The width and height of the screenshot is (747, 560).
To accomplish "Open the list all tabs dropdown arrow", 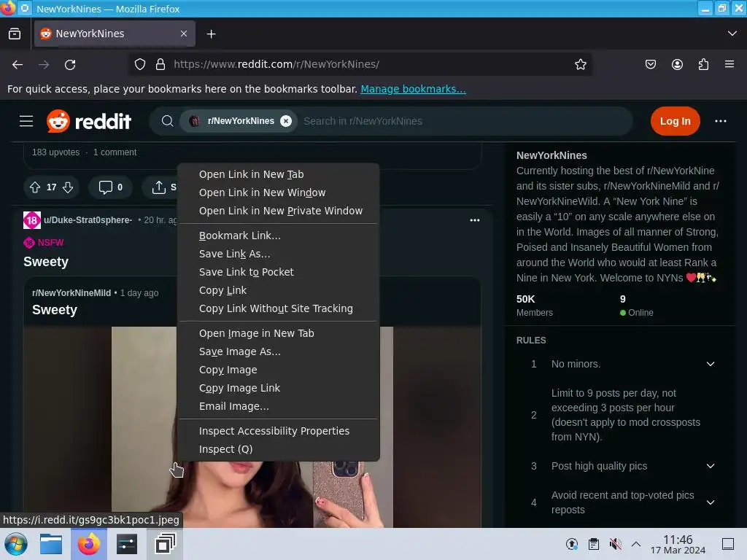I will (x=732, y=34).
